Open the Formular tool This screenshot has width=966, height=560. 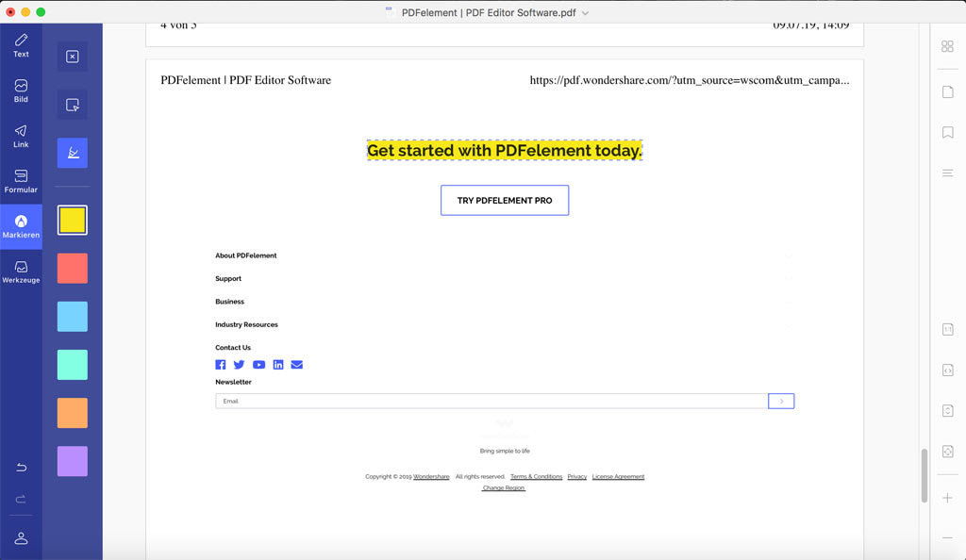21,182
